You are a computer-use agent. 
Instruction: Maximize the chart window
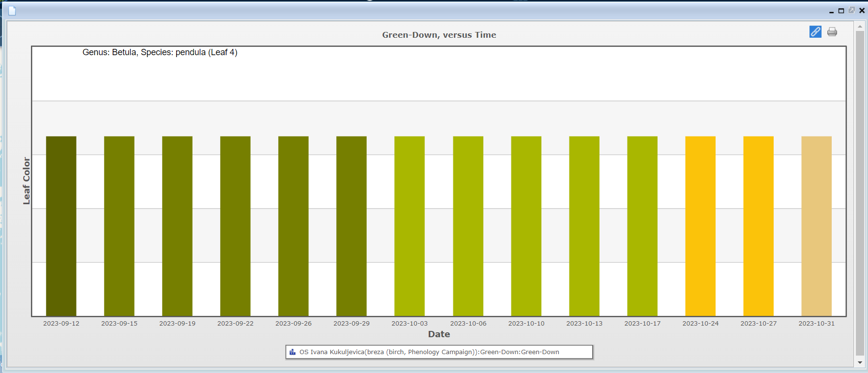[841, 11]
